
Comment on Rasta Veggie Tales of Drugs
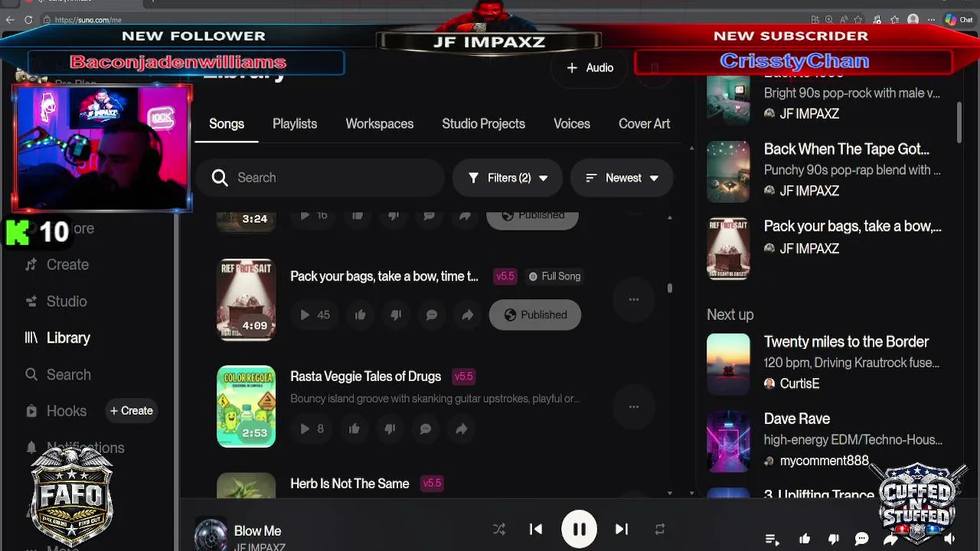tap(425, 429)
